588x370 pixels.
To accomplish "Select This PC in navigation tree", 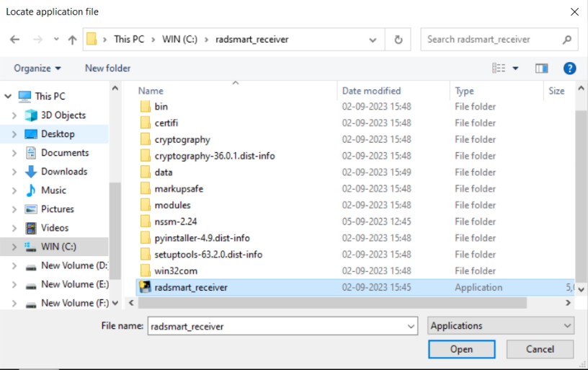I will pos(50,97).
